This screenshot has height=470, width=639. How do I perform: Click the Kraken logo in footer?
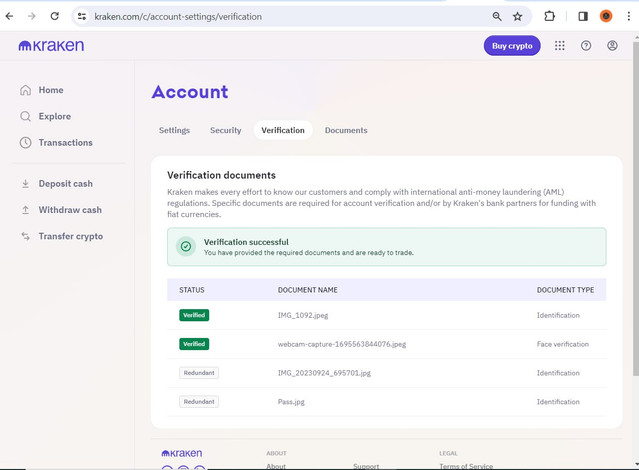click(x=182, y=453)
